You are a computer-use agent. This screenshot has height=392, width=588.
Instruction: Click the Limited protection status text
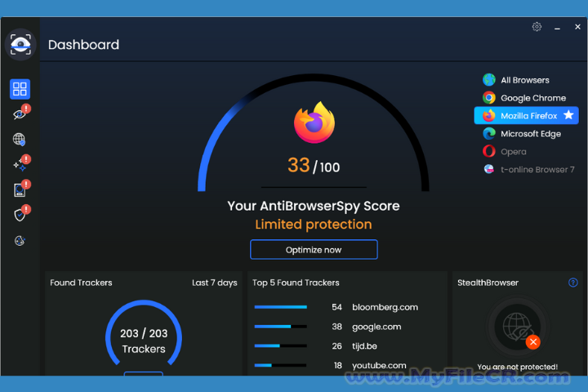(314, 225)
